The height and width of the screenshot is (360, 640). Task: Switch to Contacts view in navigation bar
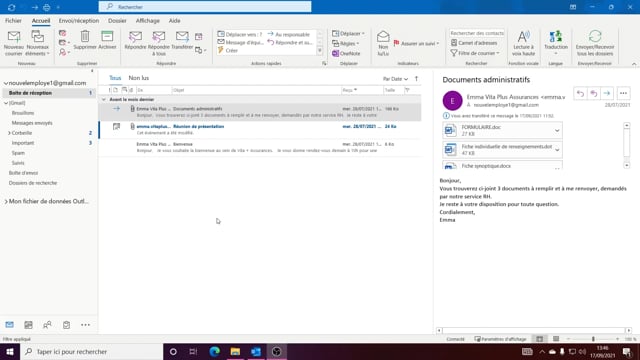coord(47,325)
